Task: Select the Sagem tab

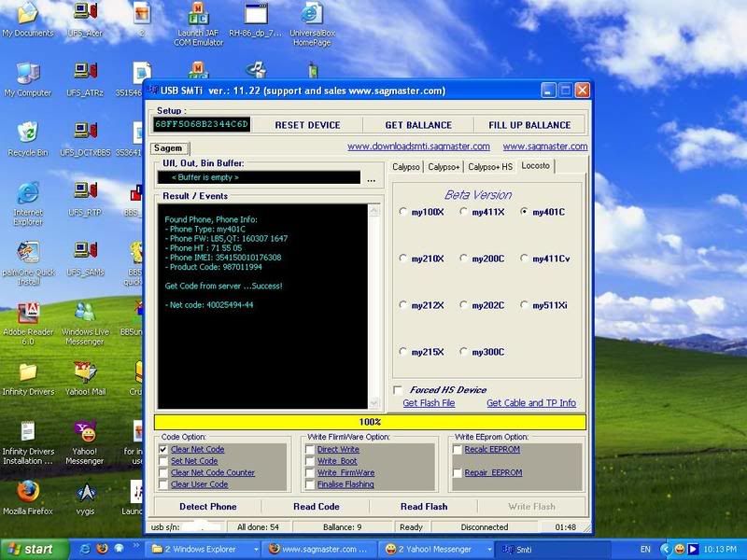Action: (x=169, y=148)
